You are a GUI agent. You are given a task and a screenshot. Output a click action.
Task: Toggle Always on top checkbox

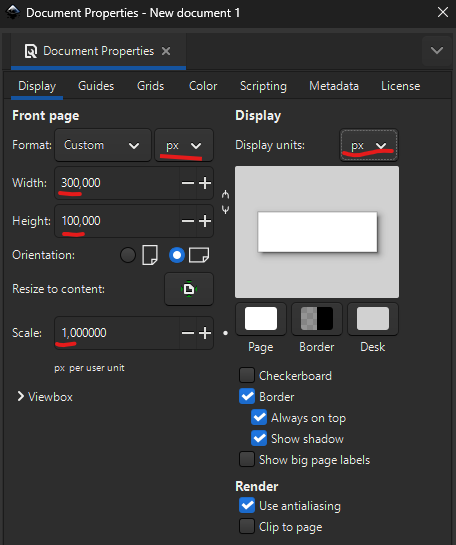(259, 418)
